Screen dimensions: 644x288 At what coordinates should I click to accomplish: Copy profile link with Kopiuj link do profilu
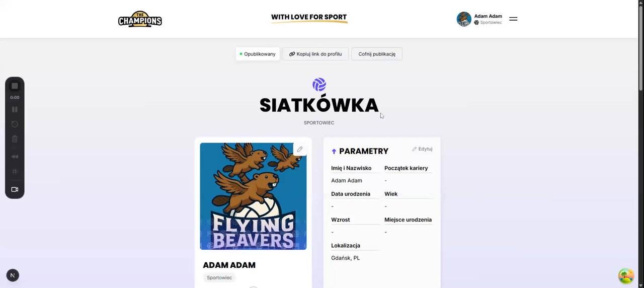315,54
